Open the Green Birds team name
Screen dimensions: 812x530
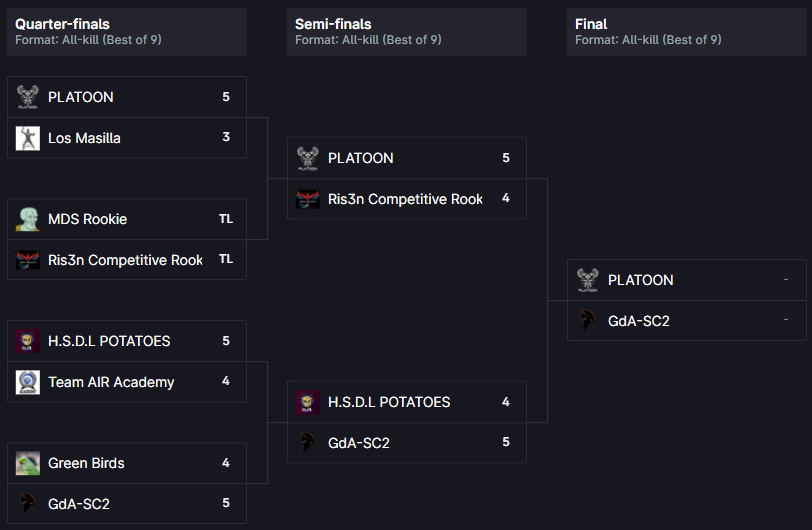[x=86, y=463]
